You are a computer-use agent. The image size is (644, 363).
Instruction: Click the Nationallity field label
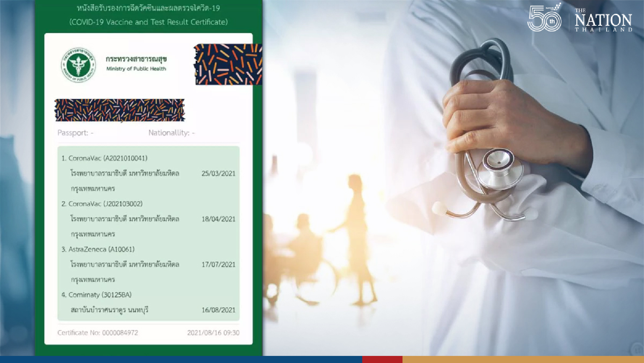tap(171, 133)
